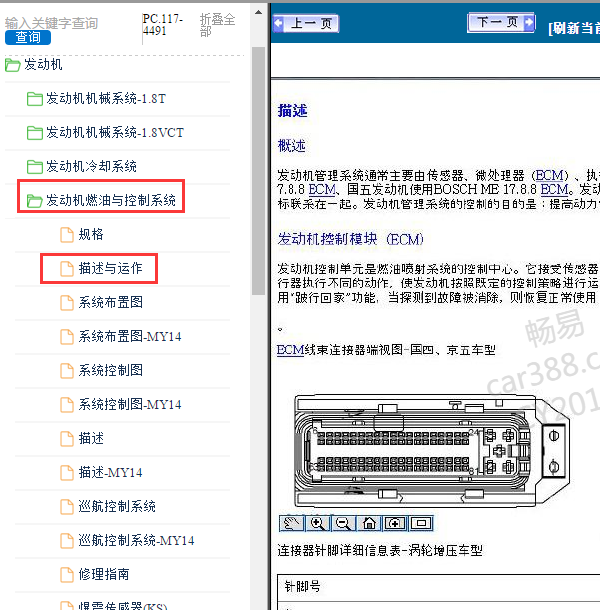Click the home reset view icon

pos(369,523)
